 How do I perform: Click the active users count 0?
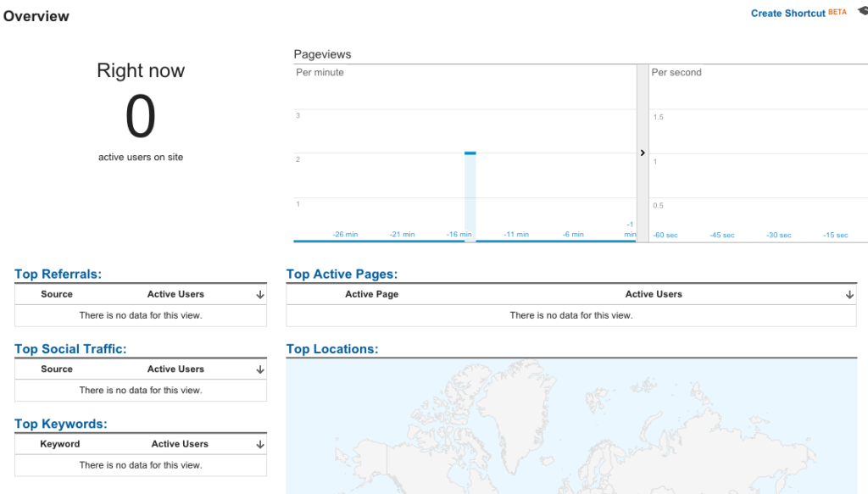(x=141, y=116)
